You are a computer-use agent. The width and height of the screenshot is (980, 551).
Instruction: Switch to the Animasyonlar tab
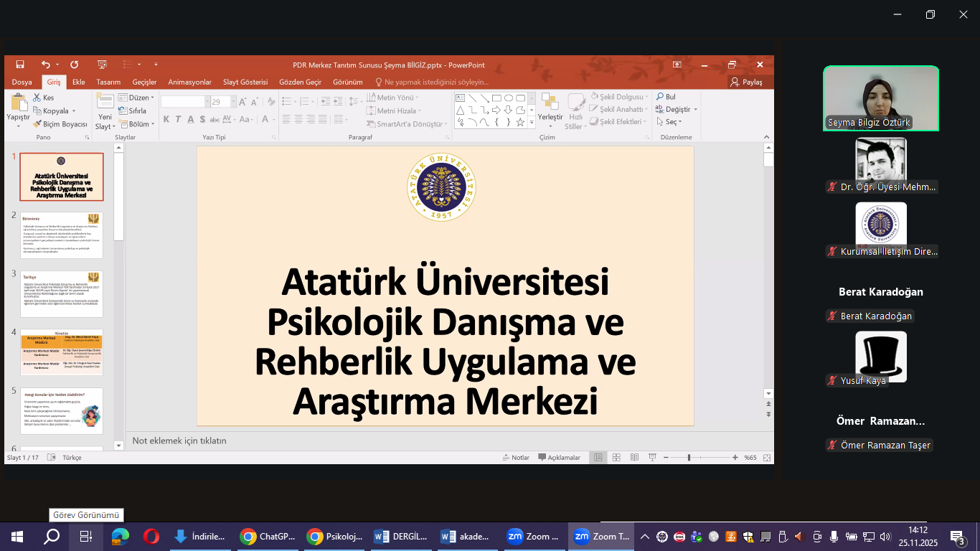(189, 82)
